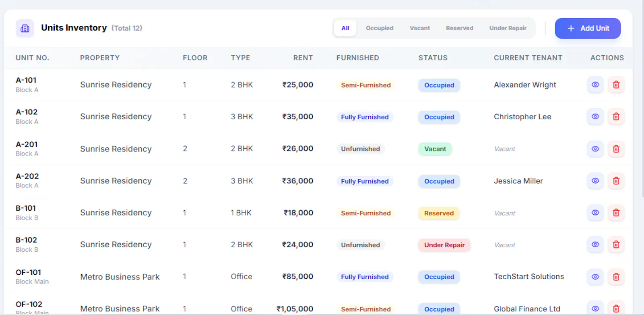
Task: Click the Total 12 count label
Action: tap(127, 28)
